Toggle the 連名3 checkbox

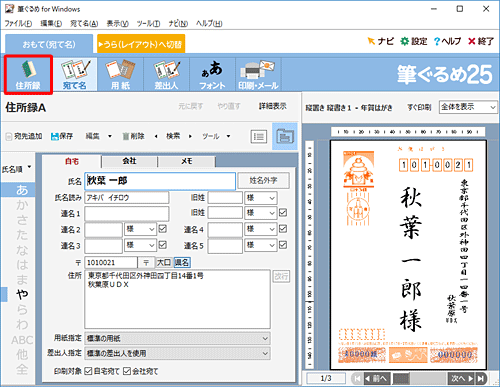pos(163,245)
